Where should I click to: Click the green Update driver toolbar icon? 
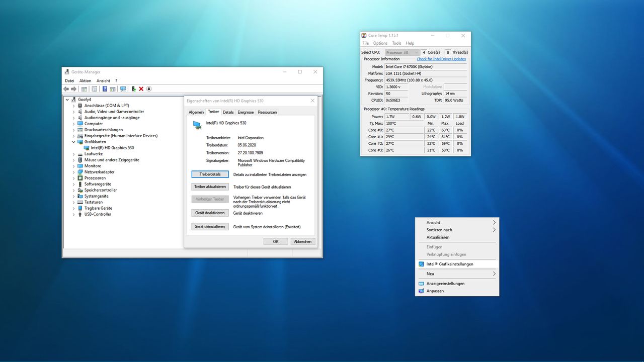tap(133, 89)
